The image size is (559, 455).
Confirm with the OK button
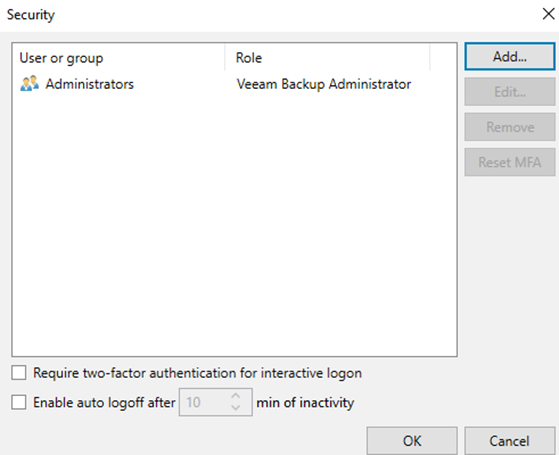(412, 441)
